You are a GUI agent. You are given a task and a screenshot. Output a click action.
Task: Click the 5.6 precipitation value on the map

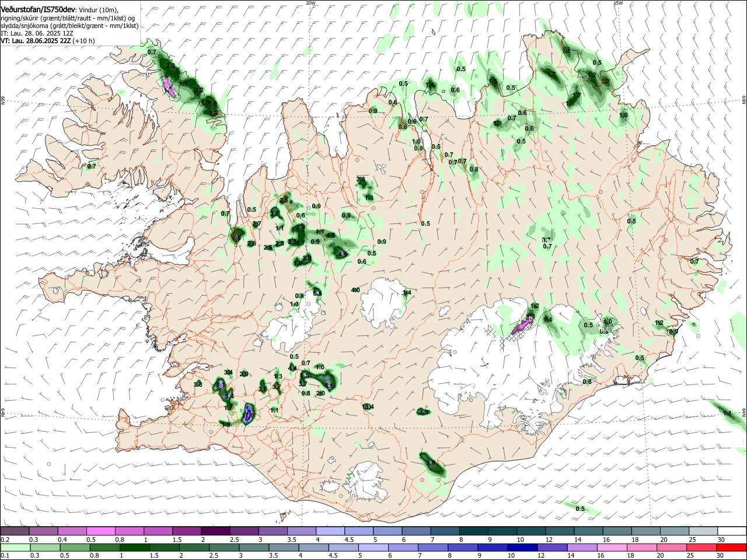tap(329, 386)
